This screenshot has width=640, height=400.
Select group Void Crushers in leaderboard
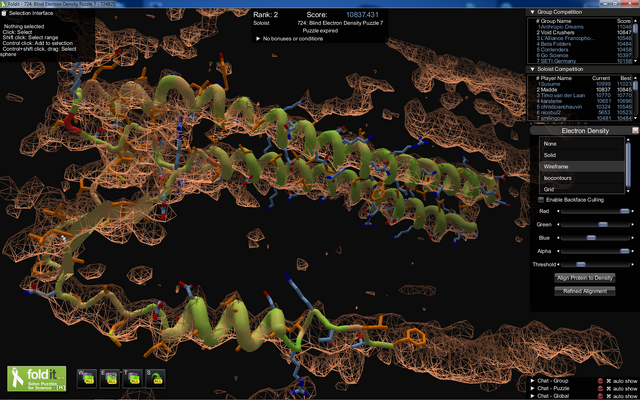pyautogui.click(x=556, y=32)
